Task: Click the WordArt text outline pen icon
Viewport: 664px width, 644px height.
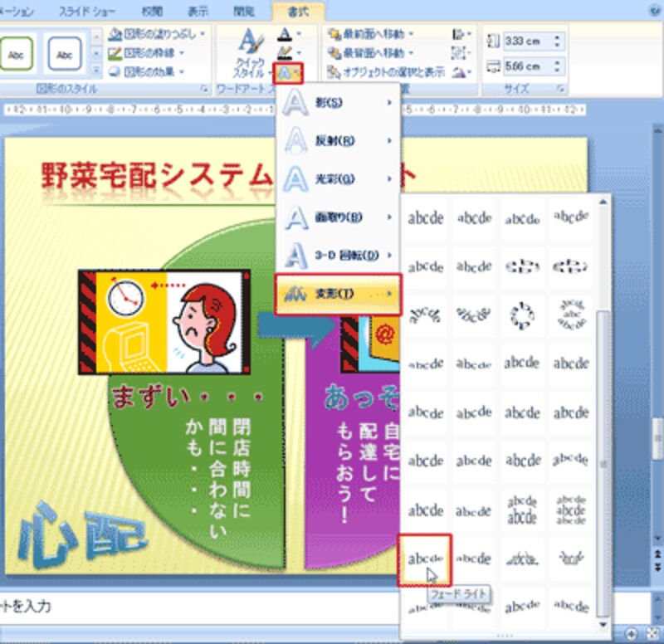Action: pyautogui.click(x=285, y=53)
